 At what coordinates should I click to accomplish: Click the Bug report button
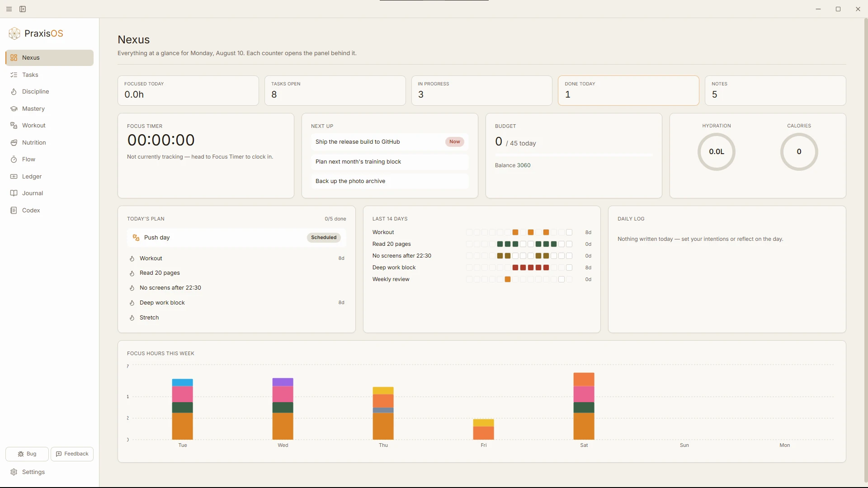[x=27, y=454]
